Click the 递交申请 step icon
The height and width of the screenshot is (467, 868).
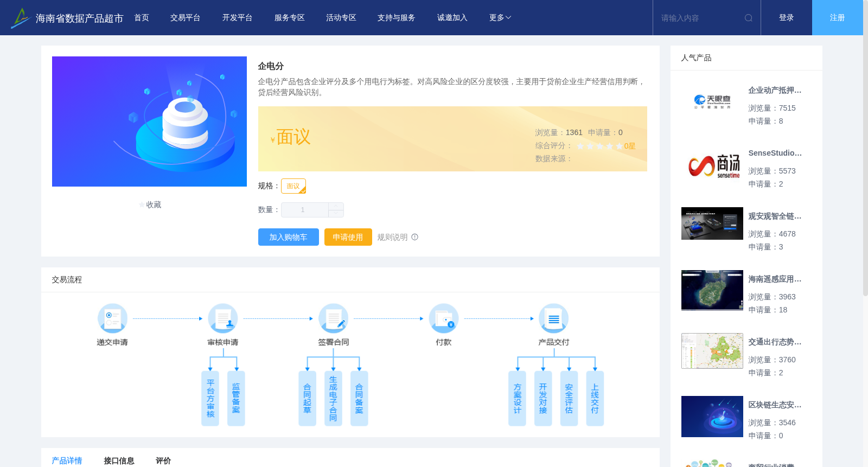pos(112,318)
